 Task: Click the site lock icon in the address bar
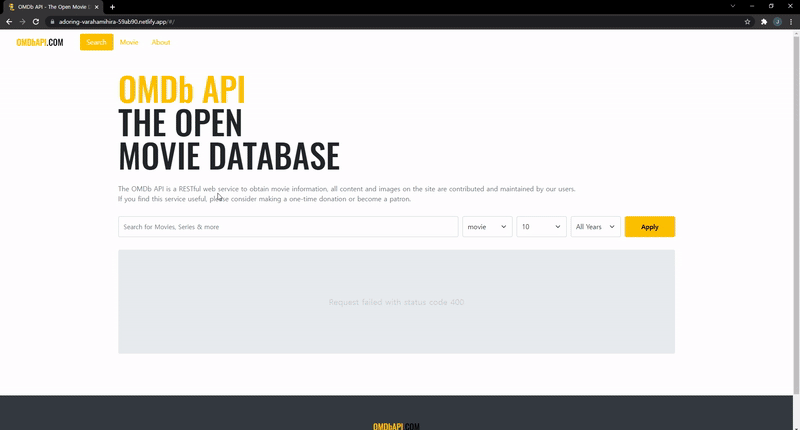click(x=52, y=22)
